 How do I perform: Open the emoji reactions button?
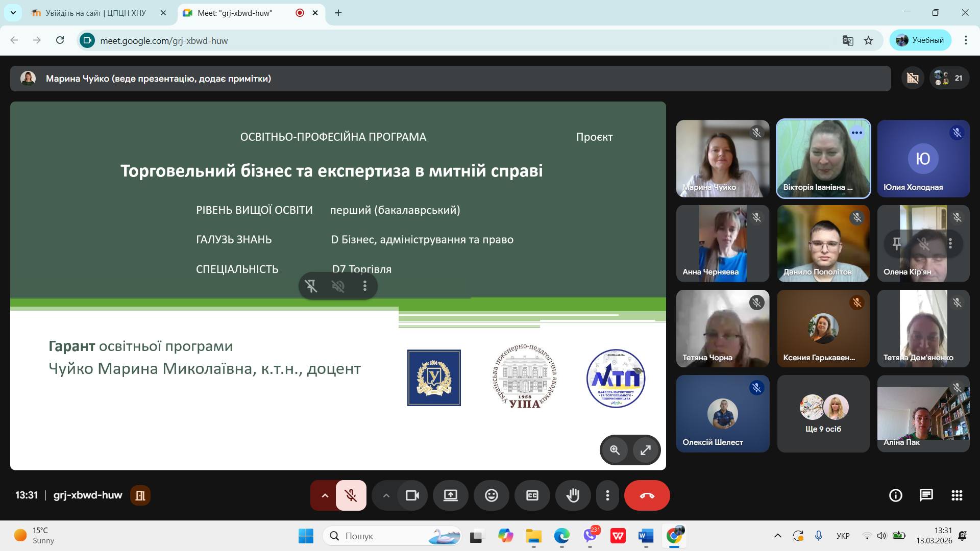click(x=491, y=495)
